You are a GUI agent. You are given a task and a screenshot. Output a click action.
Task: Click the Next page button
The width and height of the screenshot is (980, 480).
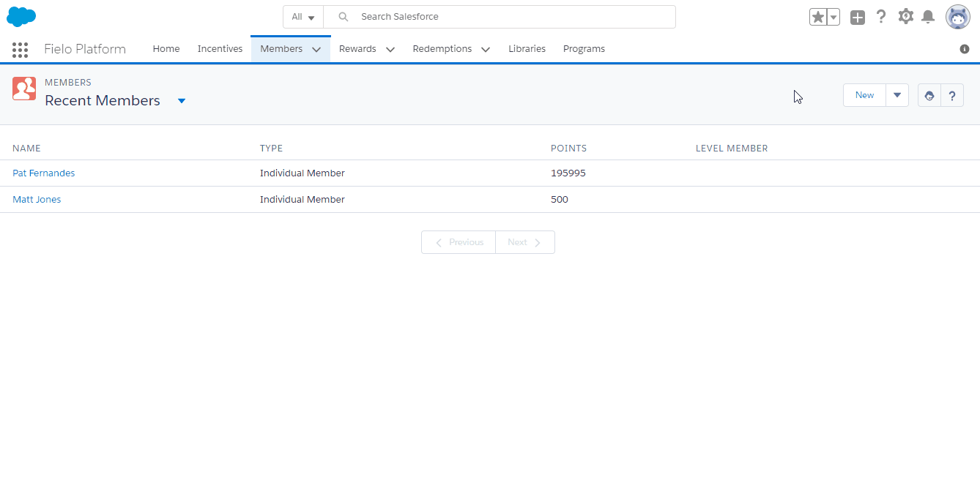525,242
